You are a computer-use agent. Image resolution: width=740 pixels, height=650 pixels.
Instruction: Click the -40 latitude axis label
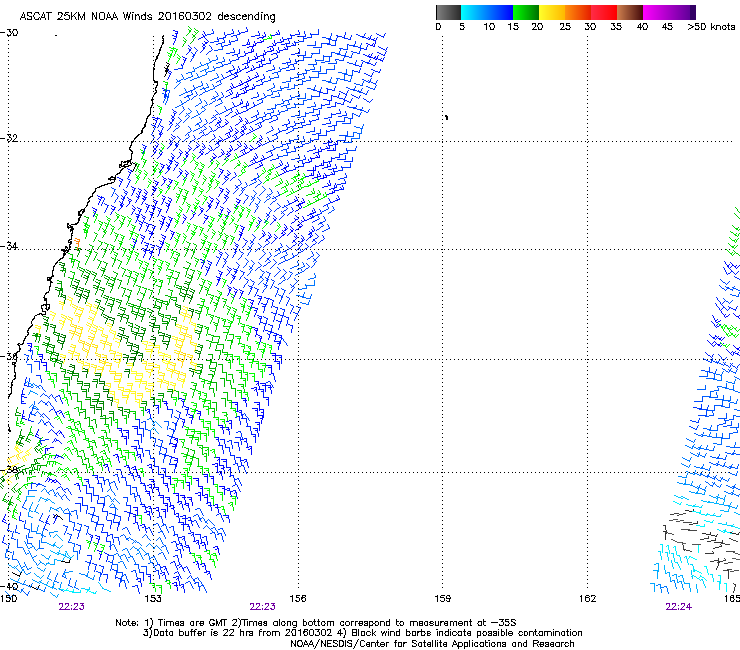click(x=9, y=587)
